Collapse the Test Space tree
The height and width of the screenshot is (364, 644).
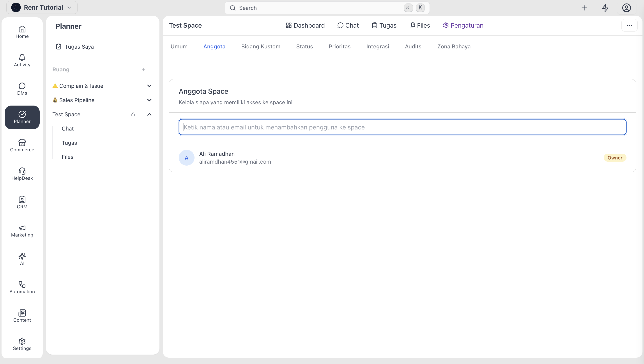[149, 115]
